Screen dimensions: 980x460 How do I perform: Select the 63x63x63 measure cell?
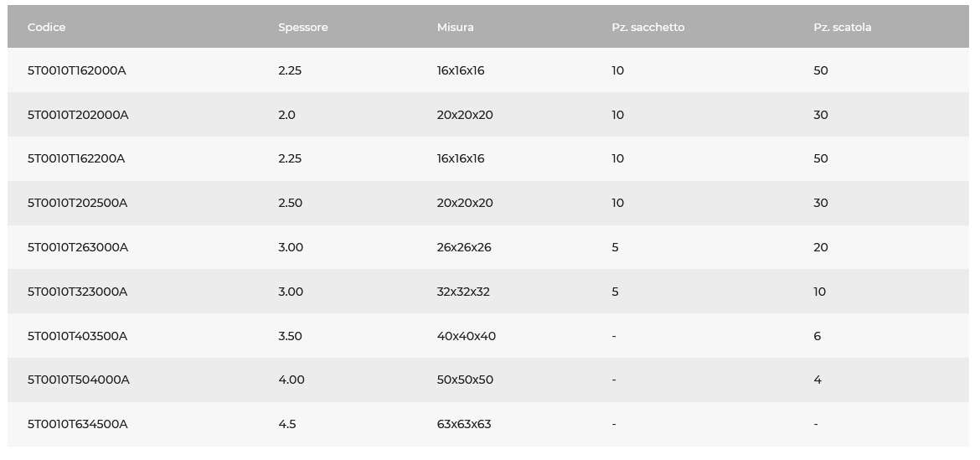tap(464, 424)
